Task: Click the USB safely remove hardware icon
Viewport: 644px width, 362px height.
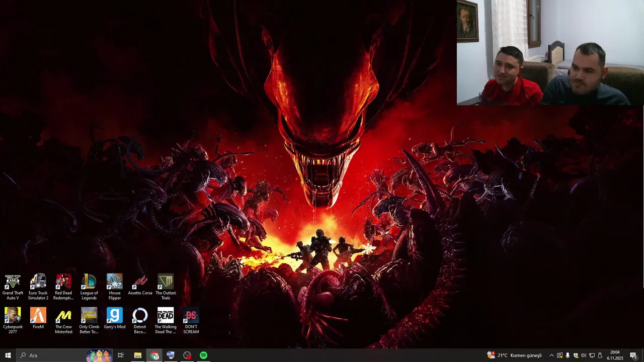Action: click(600, 355)
